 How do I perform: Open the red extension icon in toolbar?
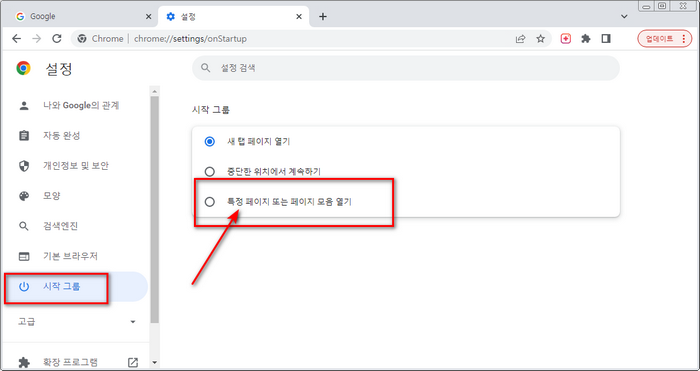click(566, 39)
